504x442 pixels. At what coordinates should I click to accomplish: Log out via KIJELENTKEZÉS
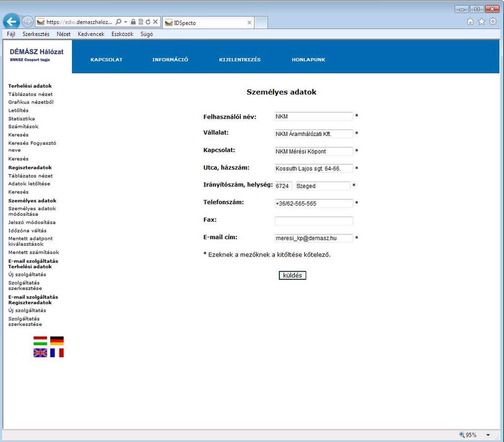click(x=240, y=60)
